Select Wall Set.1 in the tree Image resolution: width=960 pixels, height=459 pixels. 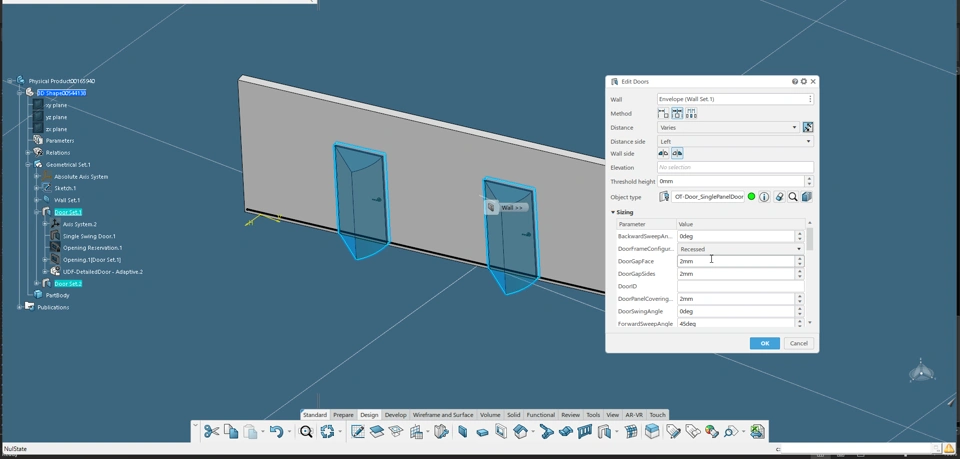[67, 200]
